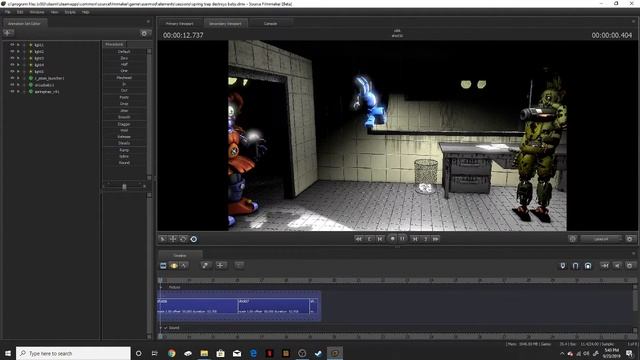Step forward one frame in playback controls

coord(415,239)
